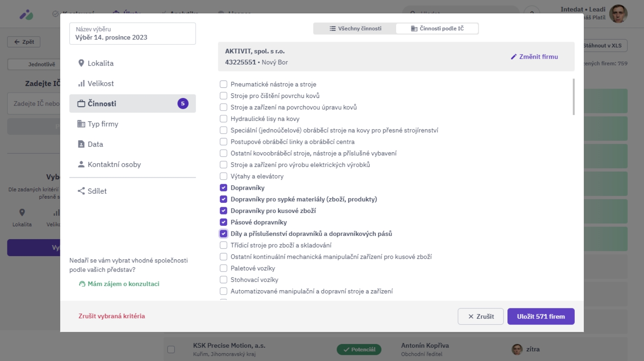Edit the Název výběru input field
Image resolution: width=644 pixels, height=361 pixels.
(132, 34)
